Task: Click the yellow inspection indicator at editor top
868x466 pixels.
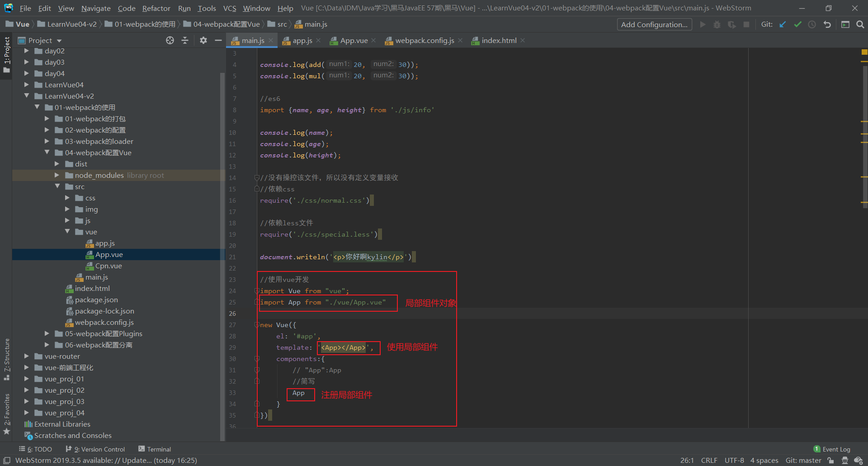Action: [864, 52]
